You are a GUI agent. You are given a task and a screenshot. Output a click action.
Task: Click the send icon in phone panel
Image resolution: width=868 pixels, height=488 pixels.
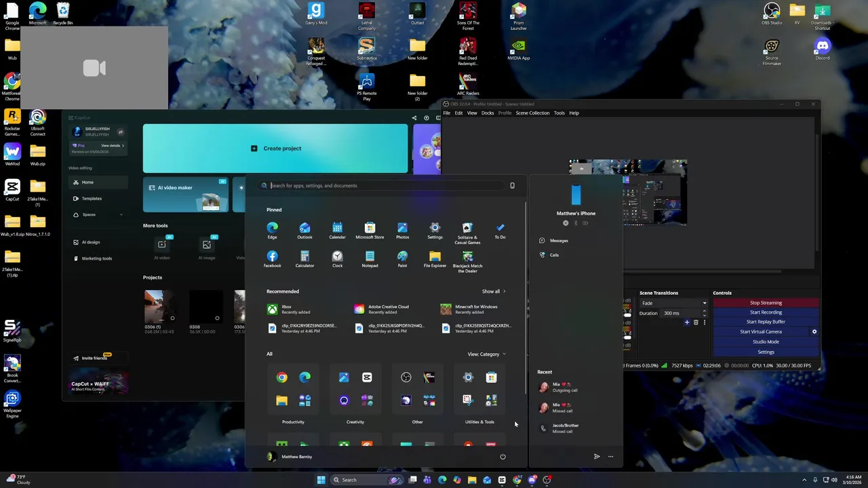click(597, 457)
